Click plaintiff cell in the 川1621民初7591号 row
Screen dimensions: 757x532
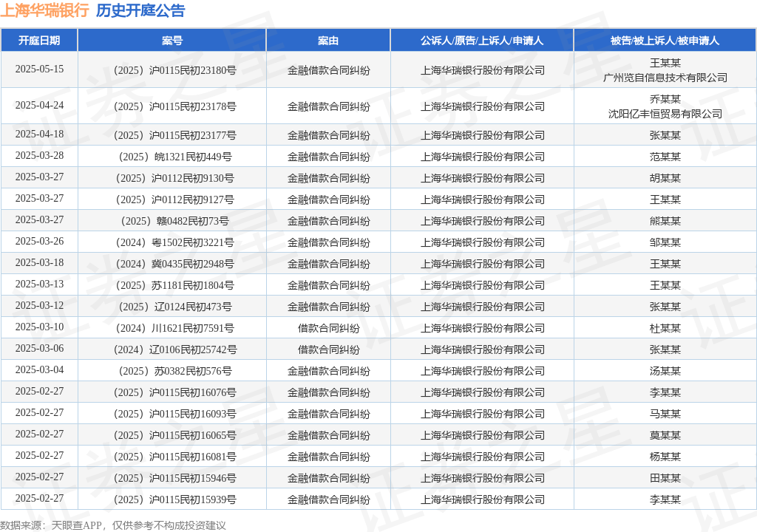pos(482,328)
